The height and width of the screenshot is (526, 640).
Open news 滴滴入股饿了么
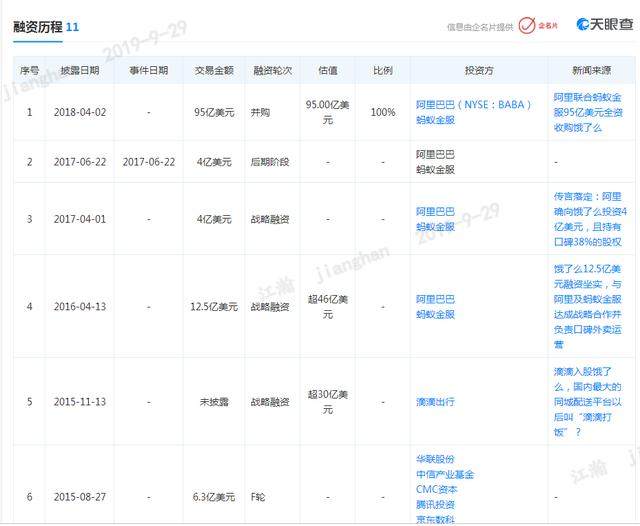coord(588,402)
